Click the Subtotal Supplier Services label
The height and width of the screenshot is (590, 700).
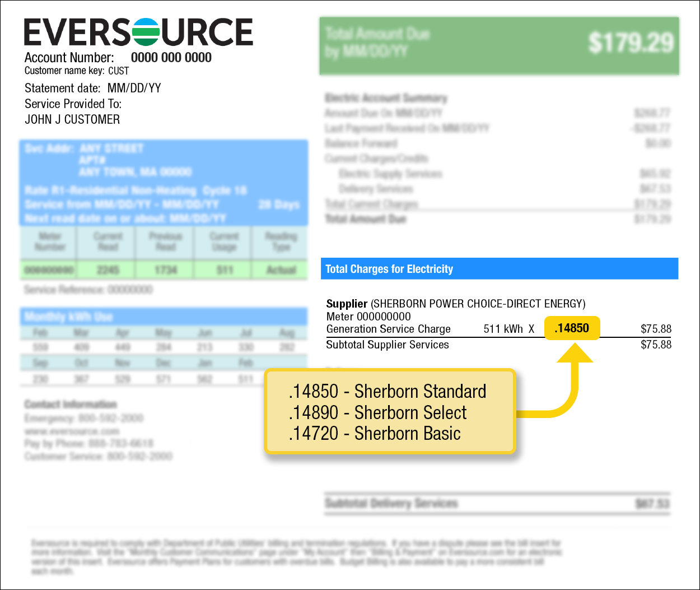(388, 345)
